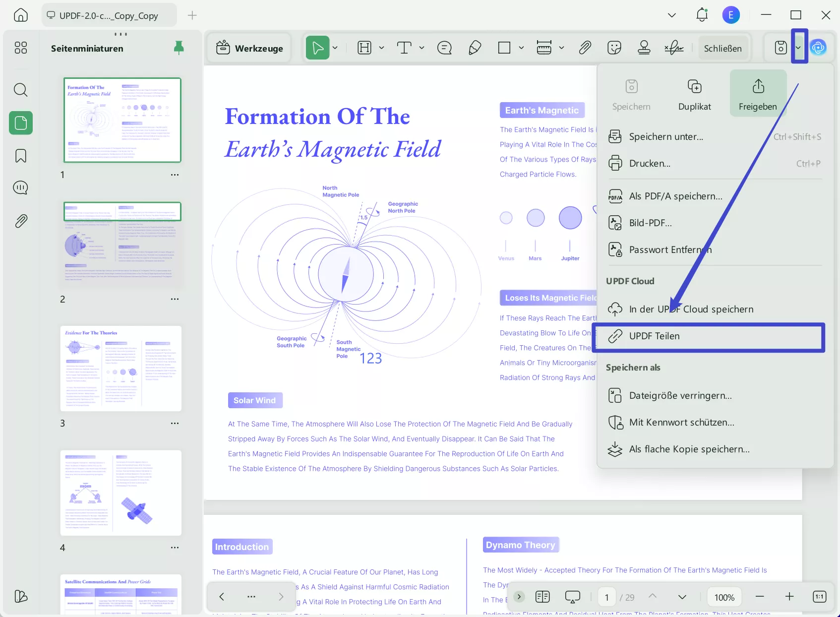The image size is (840, 617).
Task: Switch to the bookmarks sidebar panel
Action: pyautogui.click(x=20, y=156)
